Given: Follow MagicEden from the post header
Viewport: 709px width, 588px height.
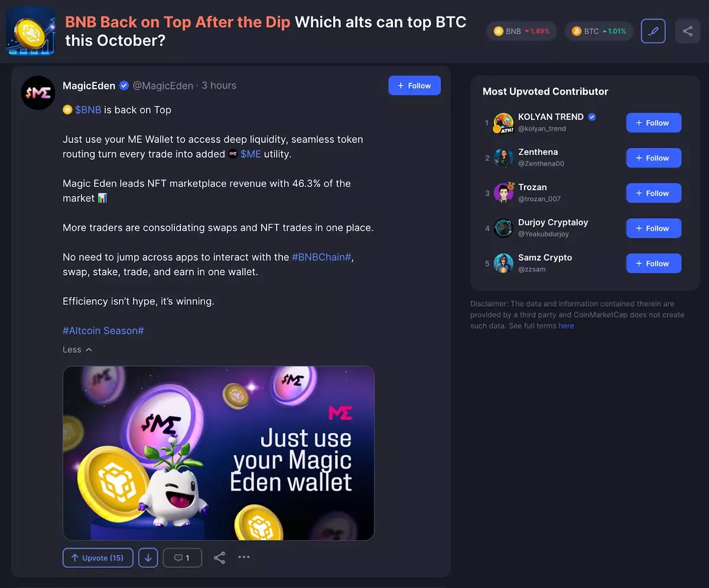Looking at the screenshot, I should click(x=414, y=86).
